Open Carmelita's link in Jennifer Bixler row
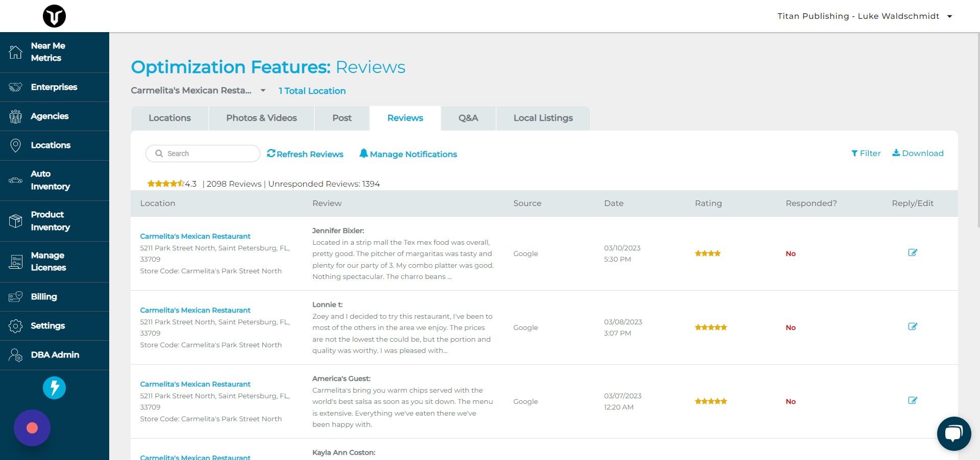Screen dimensions: 980x460 pos(195,236)
